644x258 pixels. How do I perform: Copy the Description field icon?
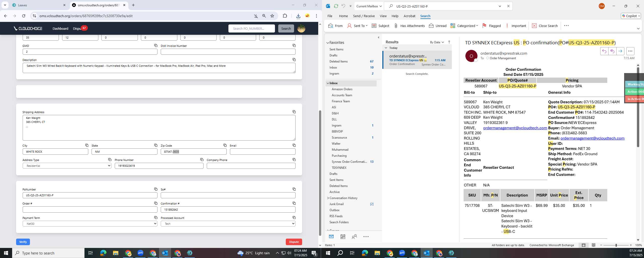click(294, 59)
